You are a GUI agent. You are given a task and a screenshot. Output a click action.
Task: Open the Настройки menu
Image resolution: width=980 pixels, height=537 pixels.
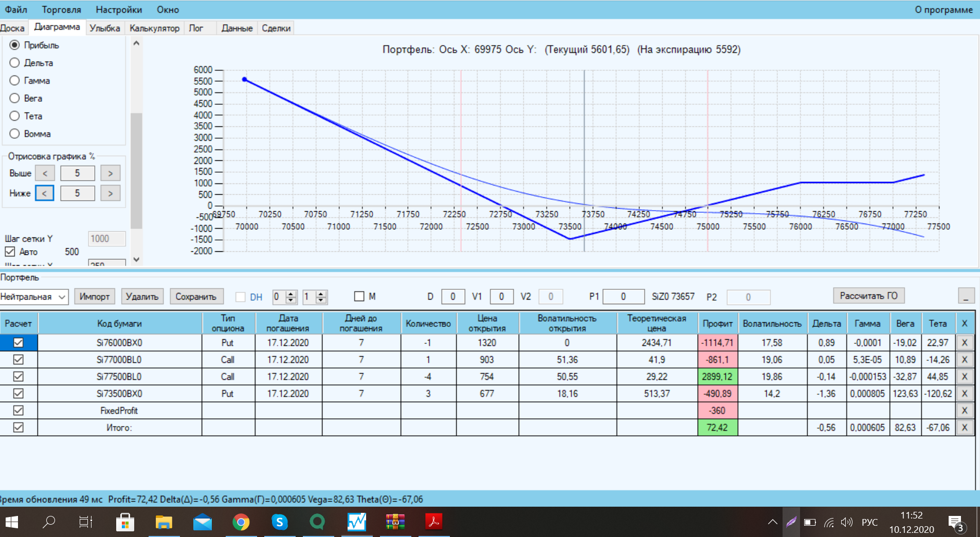(x=119, y=10)
